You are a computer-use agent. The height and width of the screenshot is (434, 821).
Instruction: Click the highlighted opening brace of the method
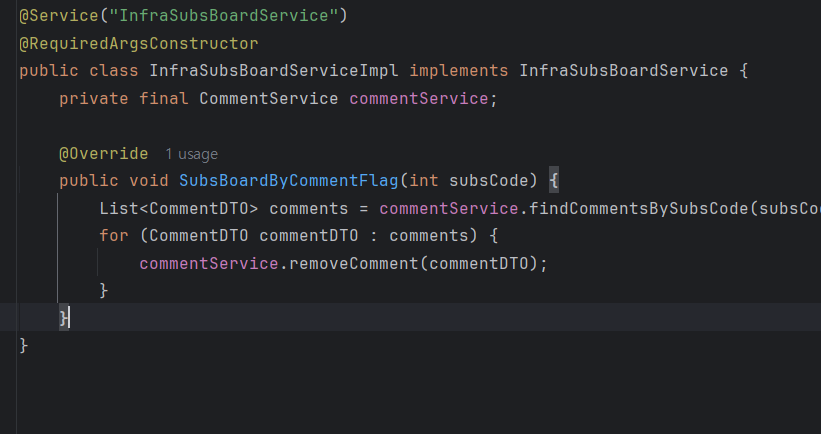point(553,181)
